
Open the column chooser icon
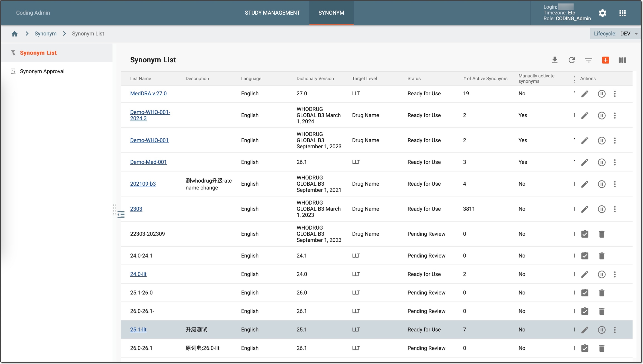(622, 60)
